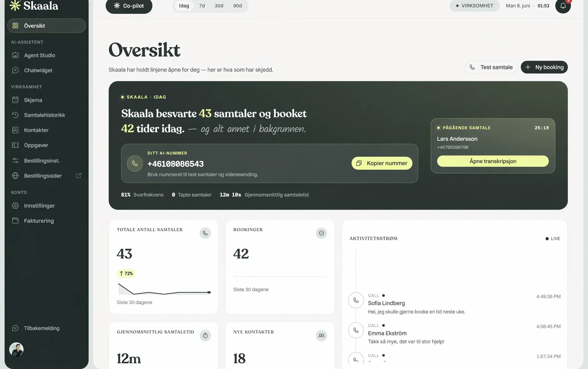
Task: Open Sofia Lindberg activity entry
Action: (x=454, y=304)
